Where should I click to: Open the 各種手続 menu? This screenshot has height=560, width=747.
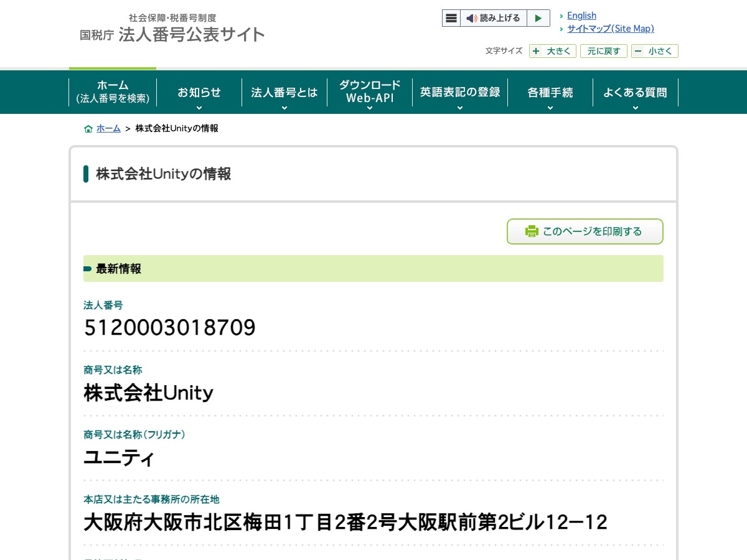click(x=550, y=92)
